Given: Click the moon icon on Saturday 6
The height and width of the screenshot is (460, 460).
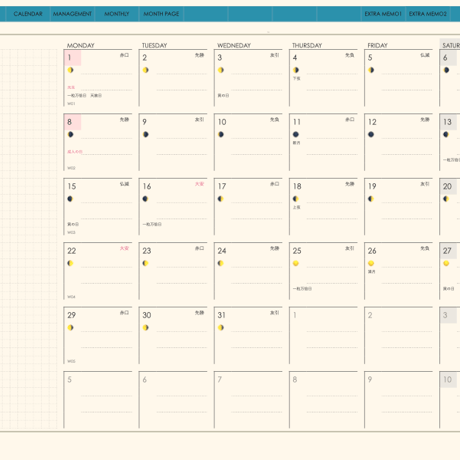Looking at the screenshot, I should (446, 70).
